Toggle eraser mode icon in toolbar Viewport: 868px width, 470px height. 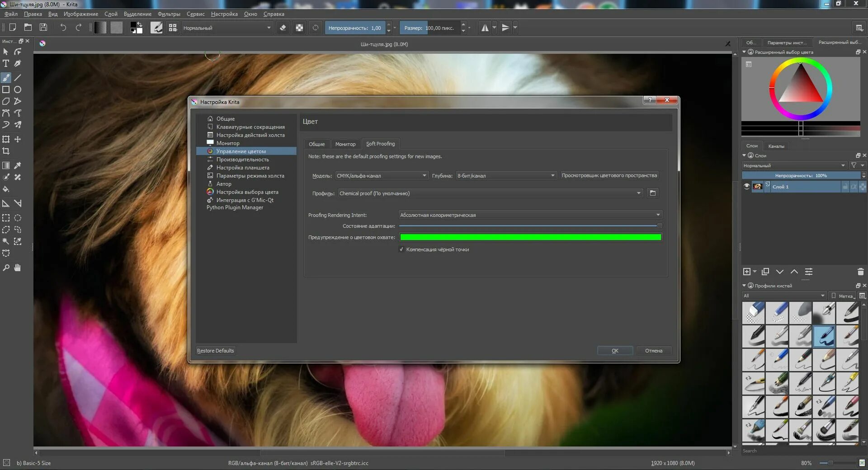pos(283,28)
